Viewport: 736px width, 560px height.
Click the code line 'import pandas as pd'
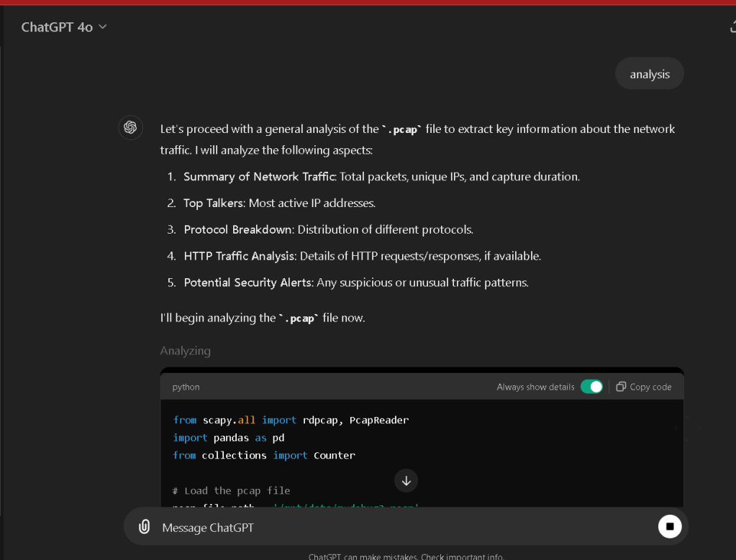pyautogui.click(x=229, y=438)
